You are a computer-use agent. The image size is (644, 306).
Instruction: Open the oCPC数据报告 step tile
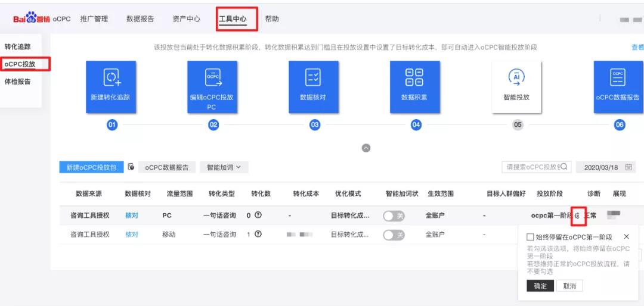coord(618,86)
